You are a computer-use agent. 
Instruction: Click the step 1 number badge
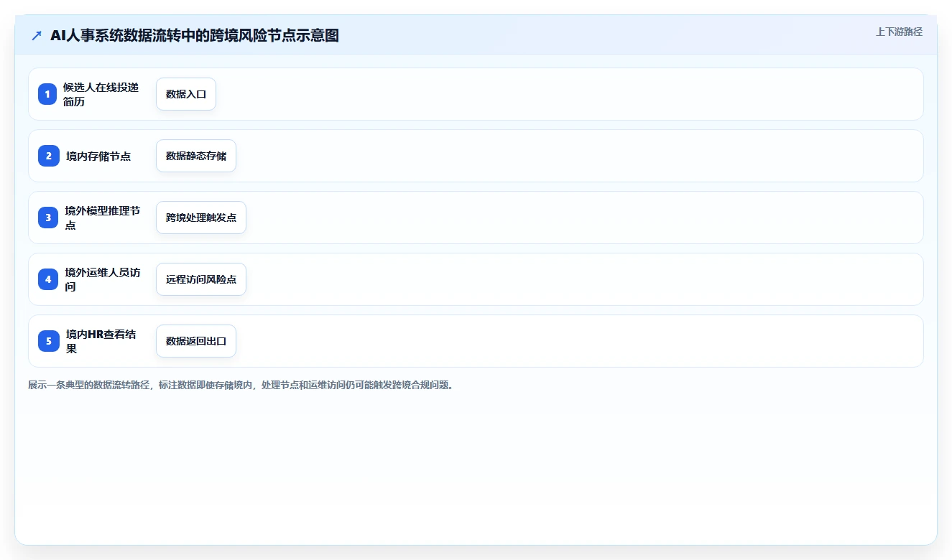47,94
